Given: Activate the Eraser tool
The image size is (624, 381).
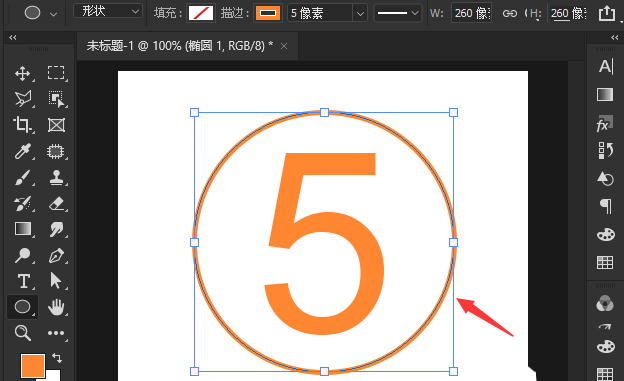Looking at the screenshot, I should click(x=57, y=203).
